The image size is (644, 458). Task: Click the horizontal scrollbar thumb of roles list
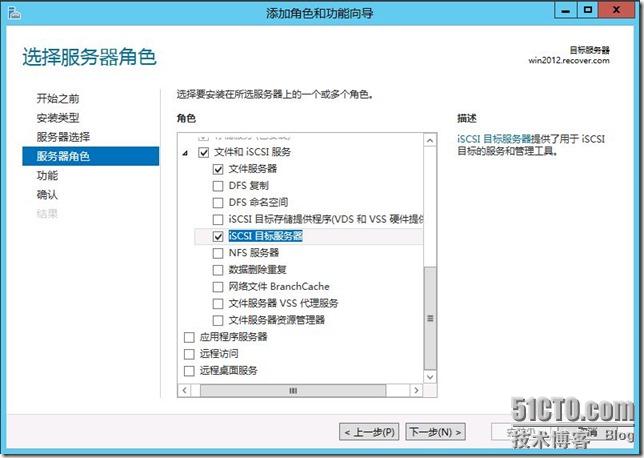click(x=293, y=390)
